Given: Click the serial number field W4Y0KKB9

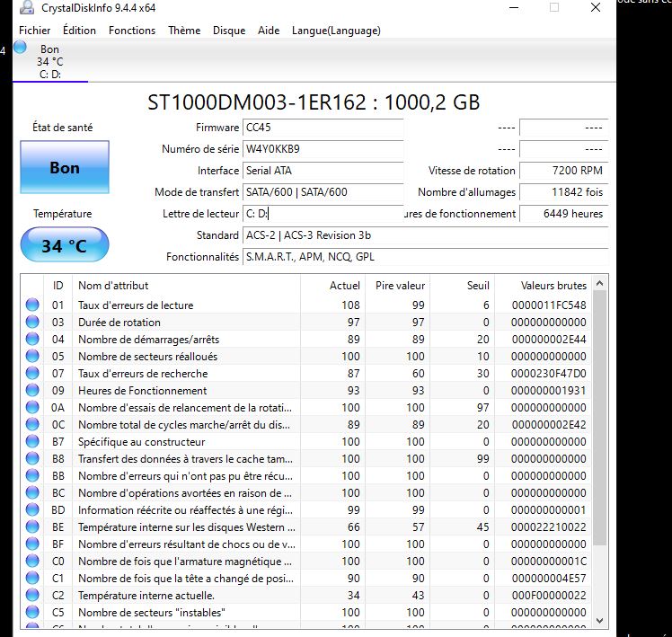Looking at the screenshot, I should click(323, 149).
